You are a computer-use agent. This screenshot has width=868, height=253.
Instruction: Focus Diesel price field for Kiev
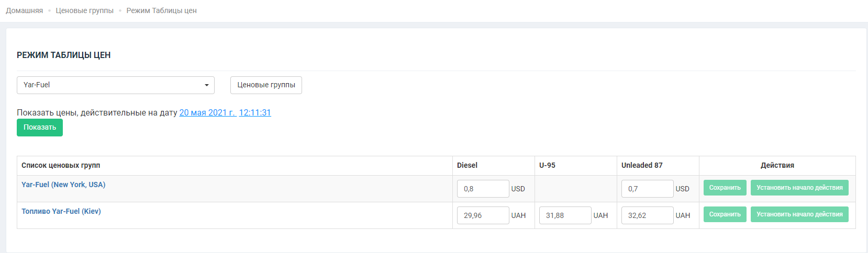[x=483, y=215]
